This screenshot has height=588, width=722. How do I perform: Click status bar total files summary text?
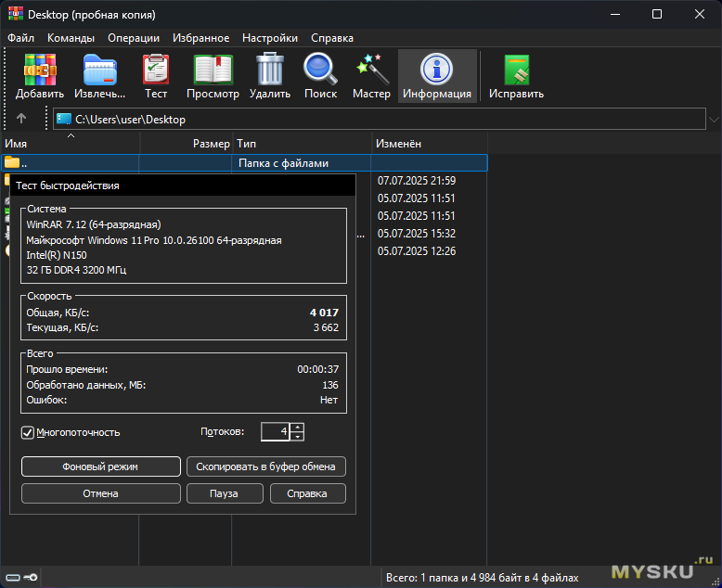482,578
